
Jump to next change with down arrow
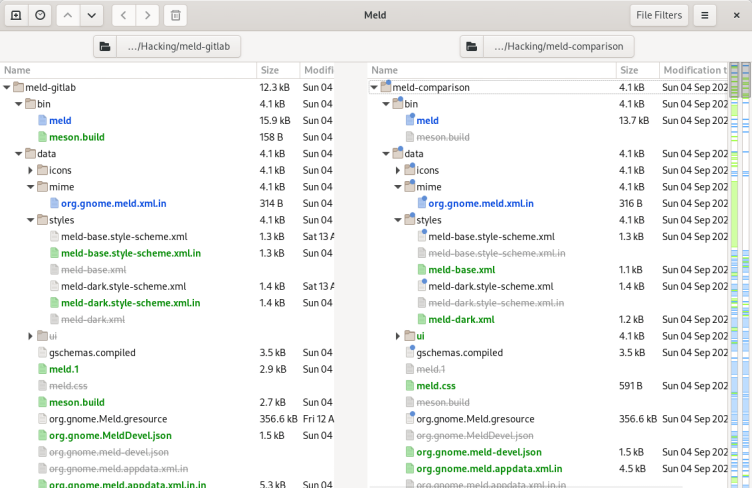(x=92, y=15)
